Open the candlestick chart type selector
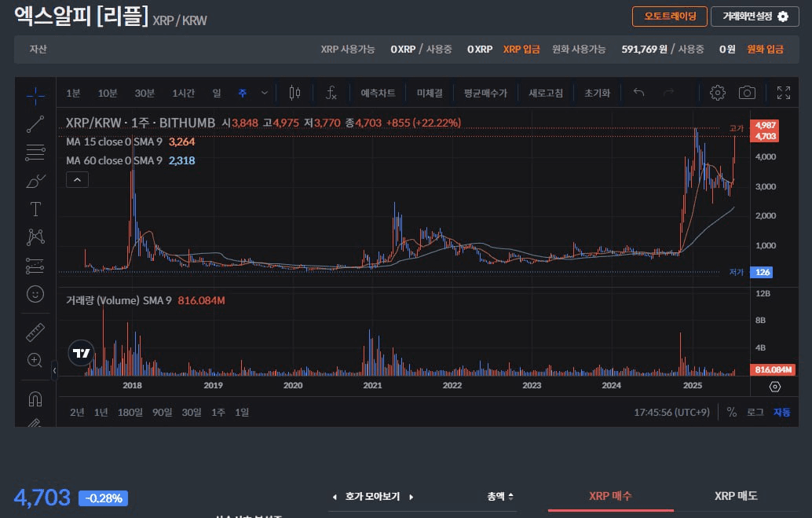The width and height of the screenshot is (812, 518). point(294,93)
